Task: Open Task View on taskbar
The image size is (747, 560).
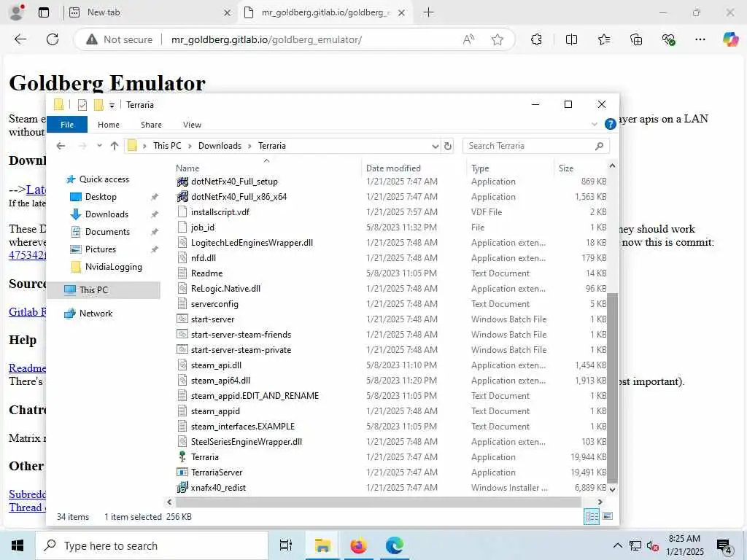Action: (286, 545)
